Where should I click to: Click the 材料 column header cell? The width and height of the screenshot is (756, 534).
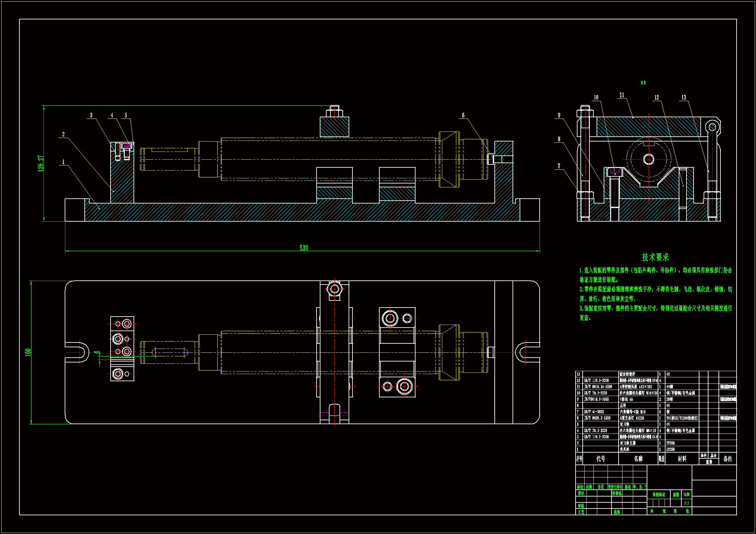pos(682,459)
